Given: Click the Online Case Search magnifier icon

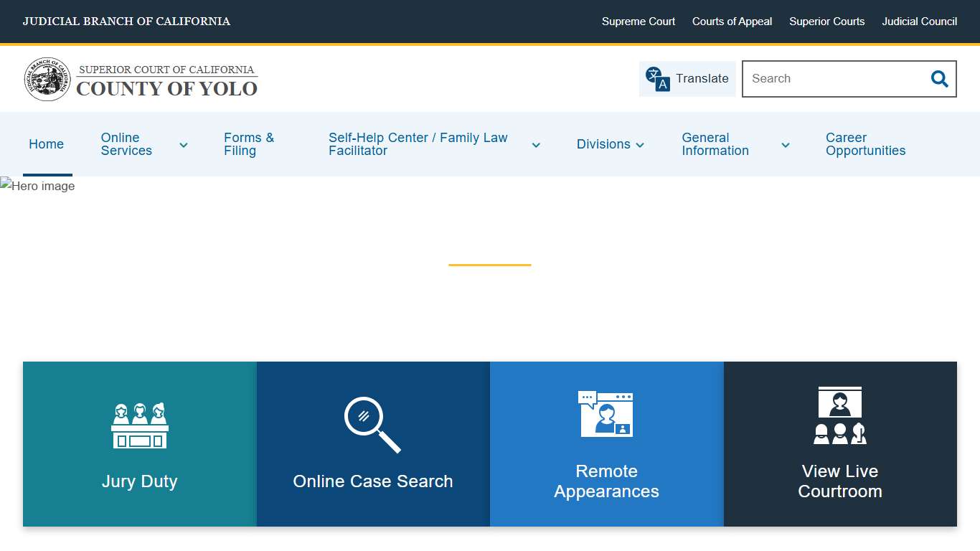Looking at the screenshot, I should click(372, 425).
